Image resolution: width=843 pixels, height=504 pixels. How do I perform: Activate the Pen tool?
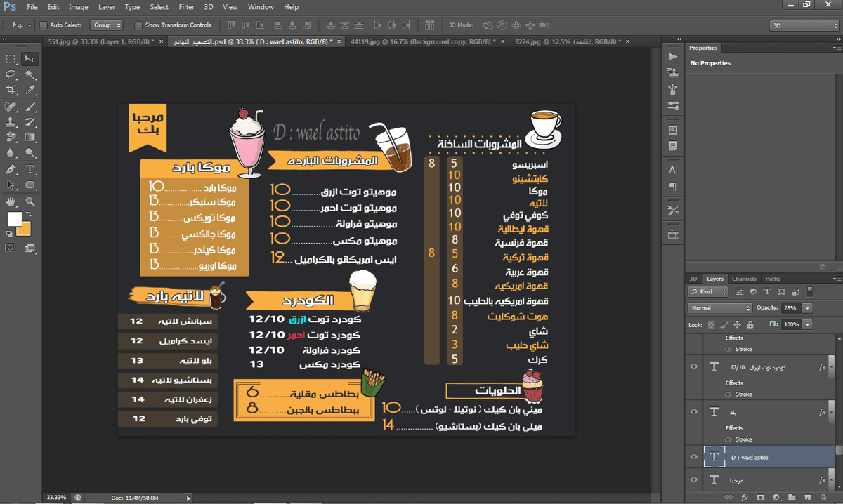pos(11,169)
